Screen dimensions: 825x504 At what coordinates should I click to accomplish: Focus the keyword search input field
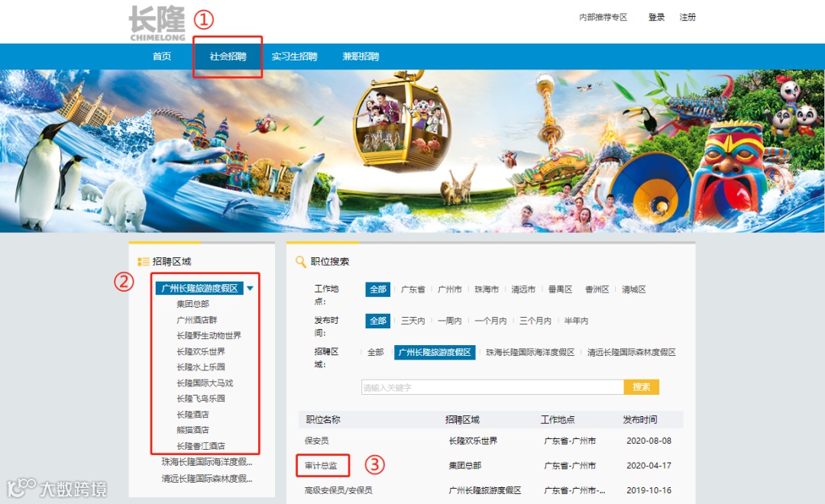click(493, 387)
